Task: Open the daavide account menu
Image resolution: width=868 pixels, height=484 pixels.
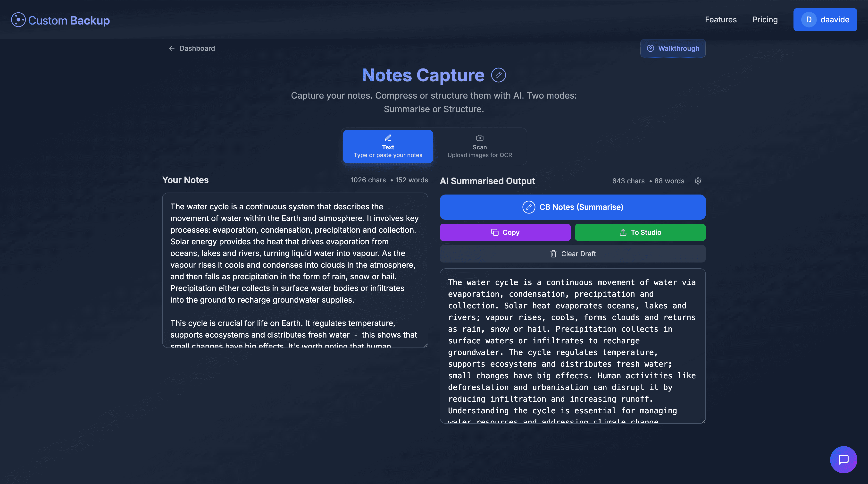Action: click(825, 19)
